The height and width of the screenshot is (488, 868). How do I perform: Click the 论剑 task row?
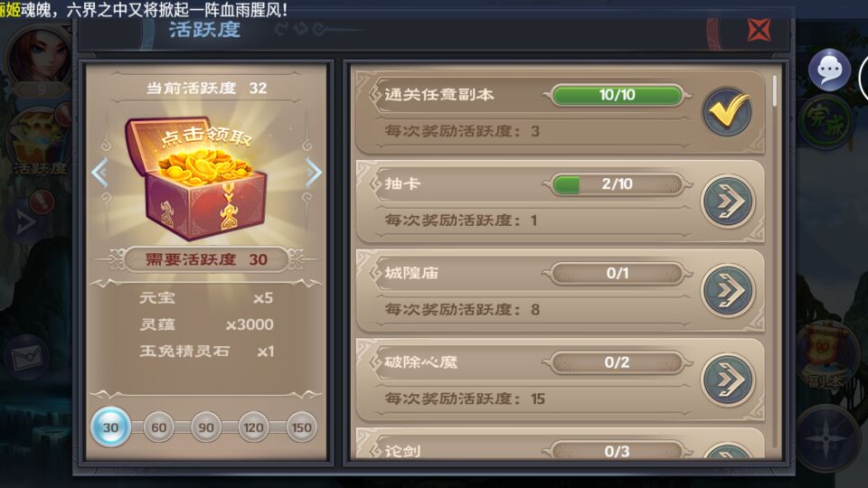pos(561,443)
